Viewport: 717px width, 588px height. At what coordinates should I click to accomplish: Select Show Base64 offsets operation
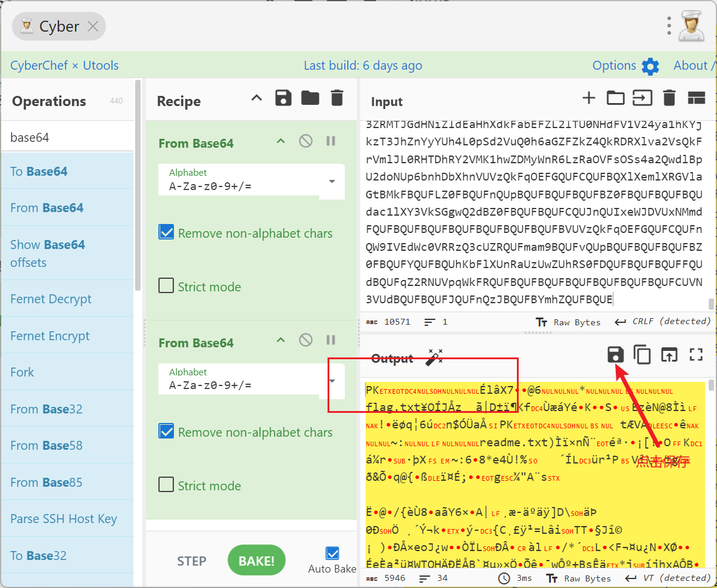point(68,253)
